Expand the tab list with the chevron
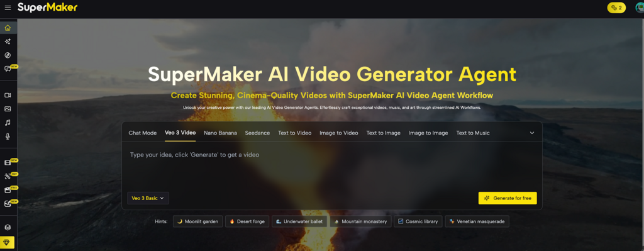644x251 pixels. click(x=532, y=133)
